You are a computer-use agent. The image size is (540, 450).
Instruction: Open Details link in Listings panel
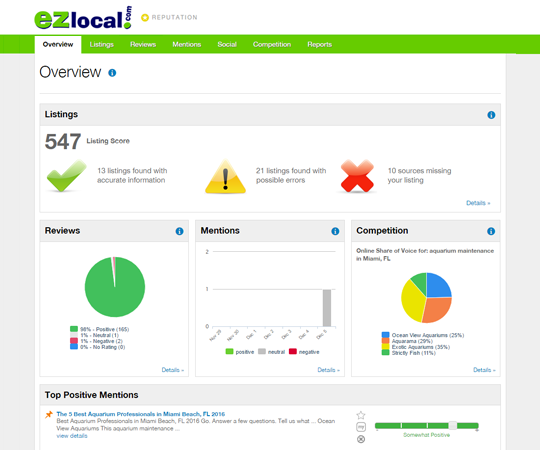[478, 203]
